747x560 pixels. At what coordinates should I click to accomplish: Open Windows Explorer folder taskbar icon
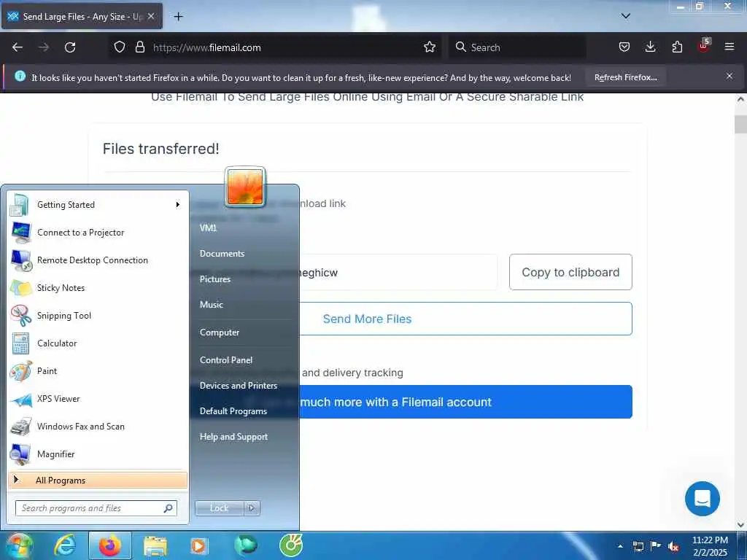click(155, 545)
